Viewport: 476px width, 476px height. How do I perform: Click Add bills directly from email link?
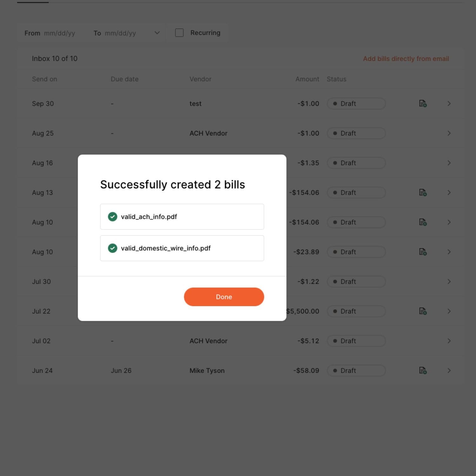click(x=406, y=59)
